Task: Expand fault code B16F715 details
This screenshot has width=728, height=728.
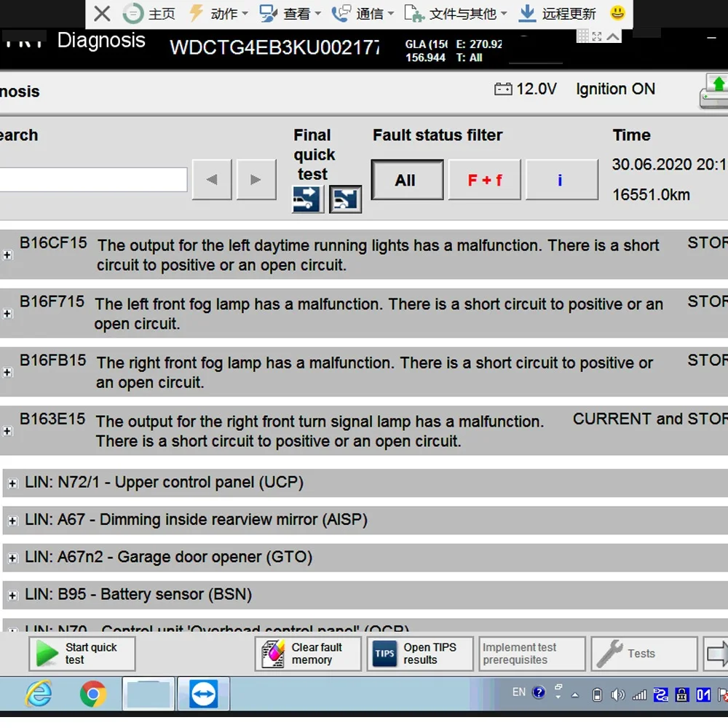Action: click(x=7, y=314)
